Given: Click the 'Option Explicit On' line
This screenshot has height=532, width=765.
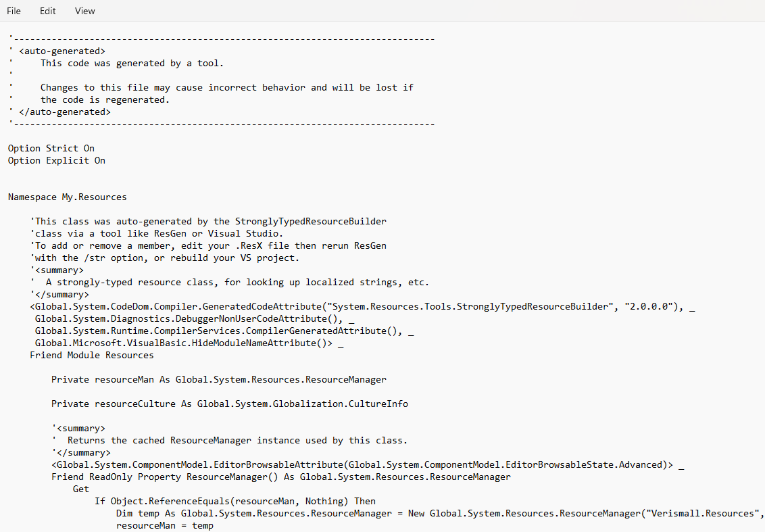Looking at the screenshot, I should point(57,161).
